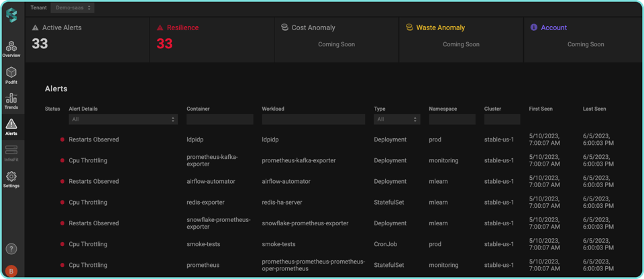The width and height of the screenshot is (644, 279).
Task: Click Last Seen timestamp in ldpidp row
Action: pyautogui.click(x=598, y=139)
